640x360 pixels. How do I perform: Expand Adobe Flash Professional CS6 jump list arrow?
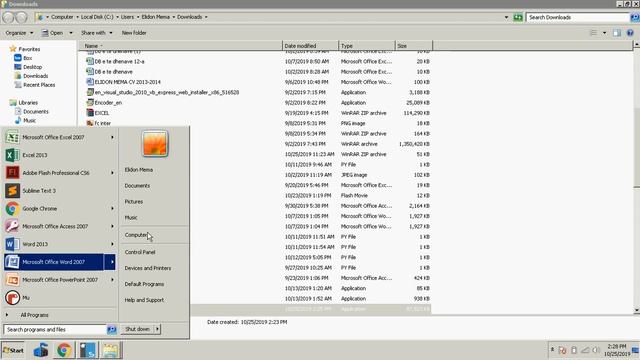coord(112,173)
